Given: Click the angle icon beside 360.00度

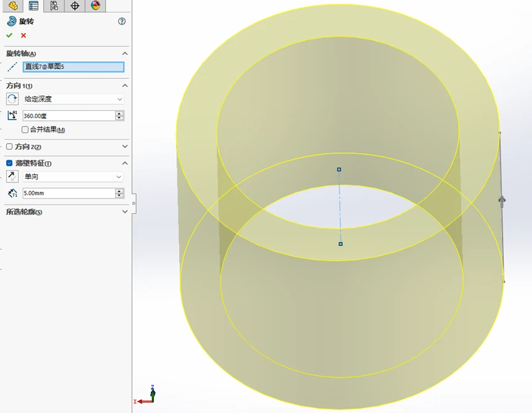Looking at the screenshot, I should coord(12,115).
